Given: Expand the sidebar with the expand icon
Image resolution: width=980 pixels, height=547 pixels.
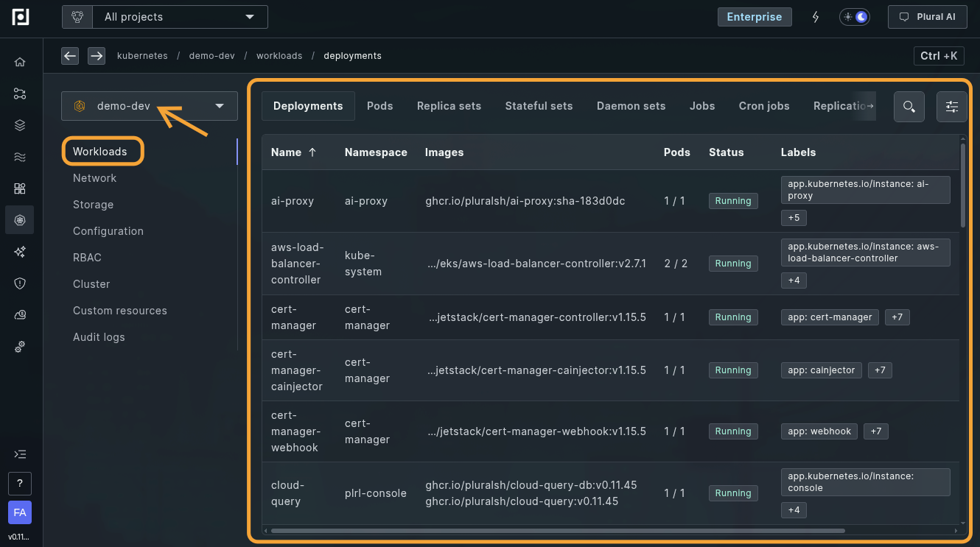Looking at the screenshot, I should (20, 454).
